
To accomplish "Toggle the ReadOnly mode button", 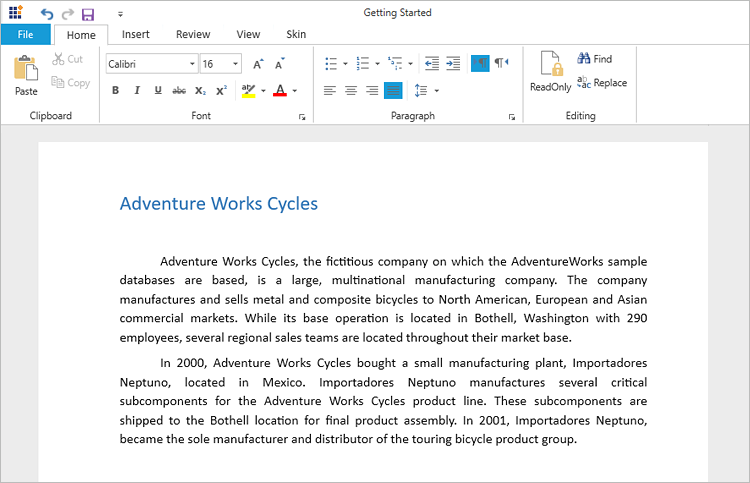I will point(551,73).
